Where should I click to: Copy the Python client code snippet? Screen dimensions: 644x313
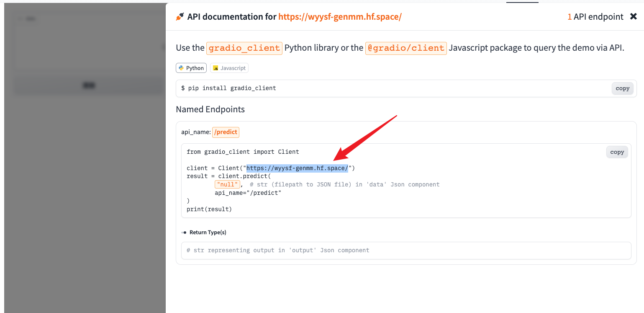(x=617, y=152)
